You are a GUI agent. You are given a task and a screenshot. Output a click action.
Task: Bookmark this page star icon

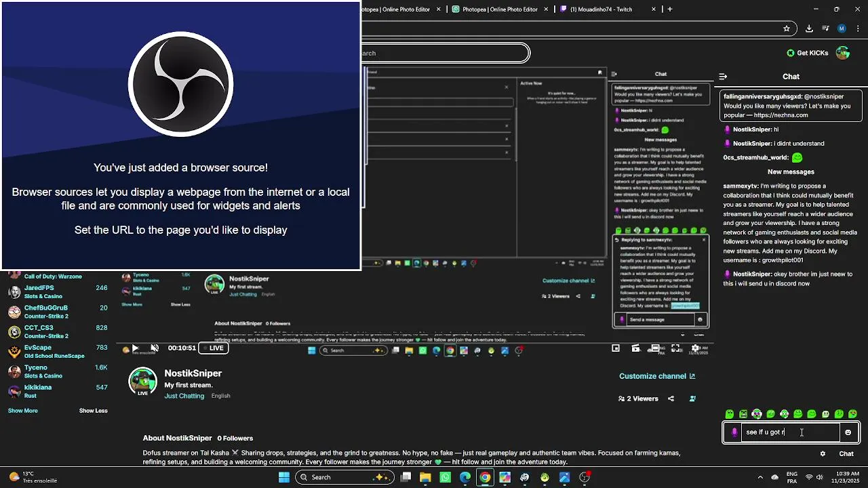click(x=787, y=28)
